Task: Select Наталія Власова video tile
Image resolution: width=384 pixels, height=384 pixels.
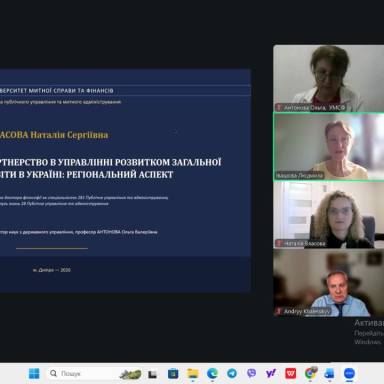Action: pos(329,215)
